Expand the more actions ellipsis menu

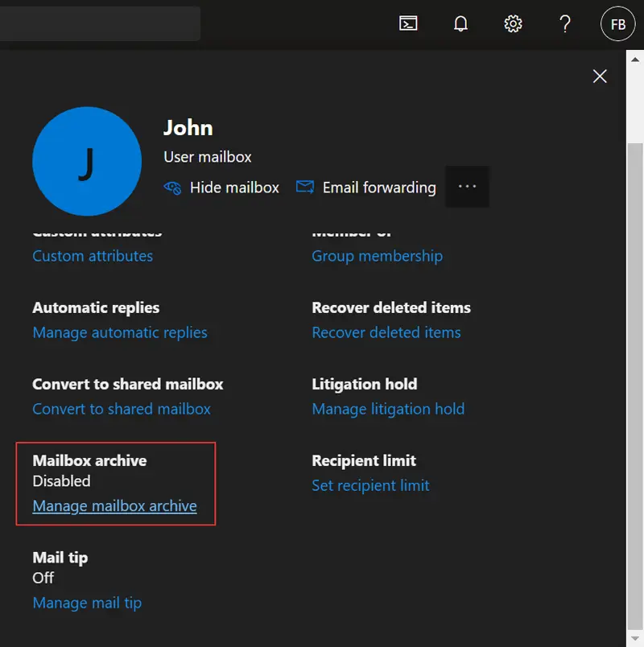click(467, 187)
